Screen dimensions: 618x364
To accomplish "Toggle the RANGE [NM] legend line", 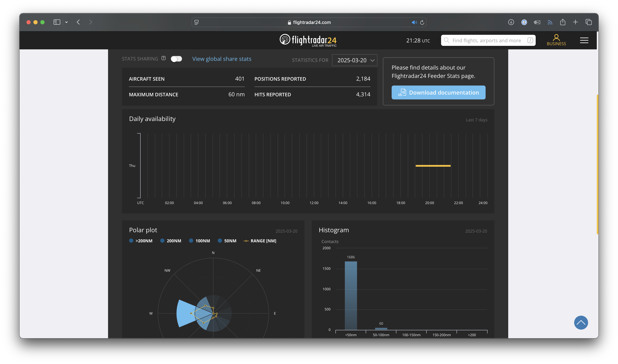I will [x=260, y=241].
